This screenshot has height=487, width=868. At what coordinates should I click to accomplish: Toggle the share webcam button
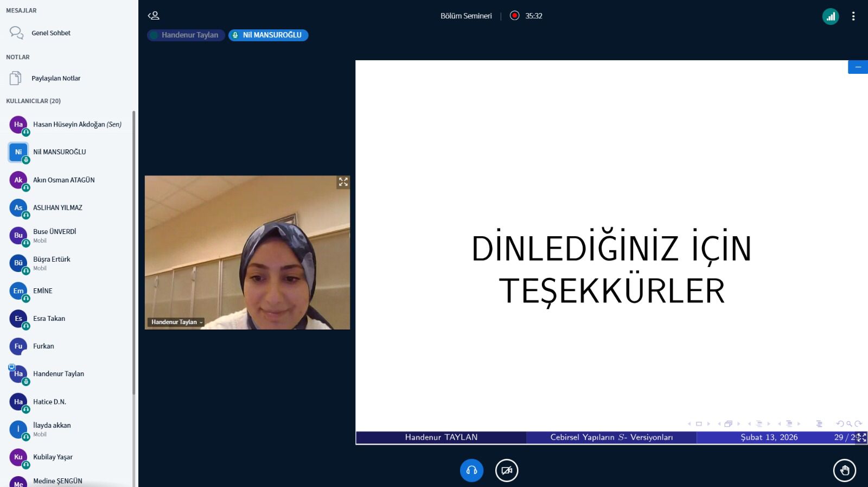tap(506, 470)
